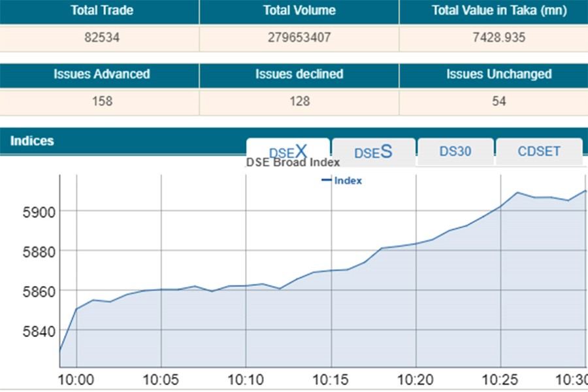Select the volume figure 279653407
This screenshot has width=588, height=392.
pyautogui.click(x=299, y=38)
